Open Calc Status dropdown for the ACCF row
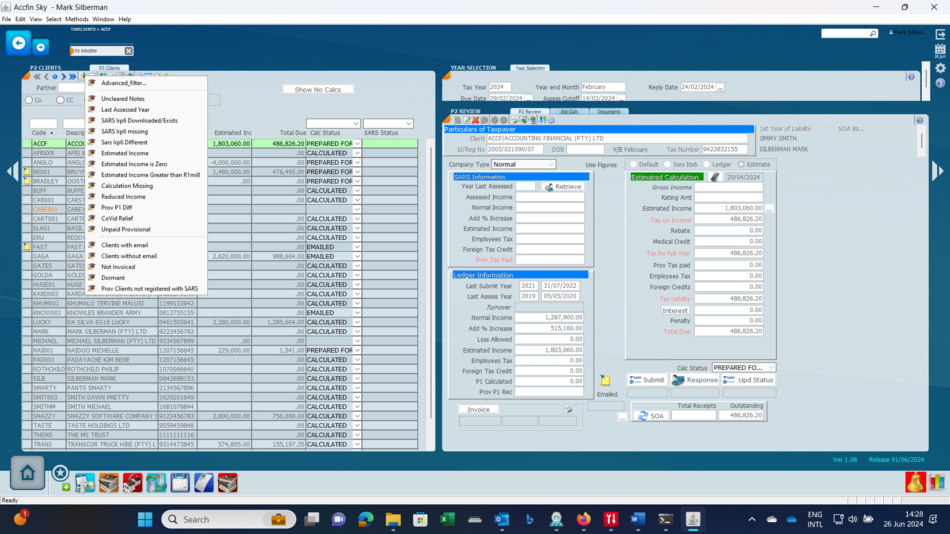This screenshot has width=950, height=534. (357, 144)
